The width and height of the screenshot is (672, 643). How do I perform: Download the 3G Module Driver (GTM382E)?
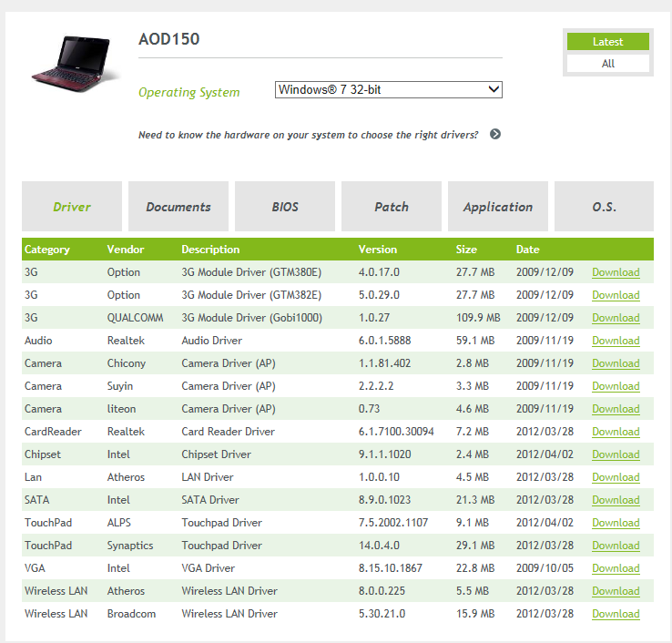click(x=616, y=295)
